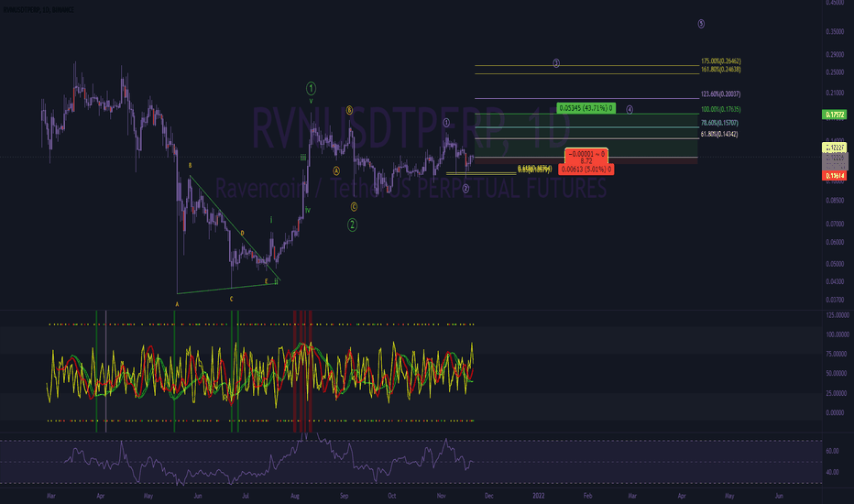Select the orange circled B correction label

[x=349, y=110]
